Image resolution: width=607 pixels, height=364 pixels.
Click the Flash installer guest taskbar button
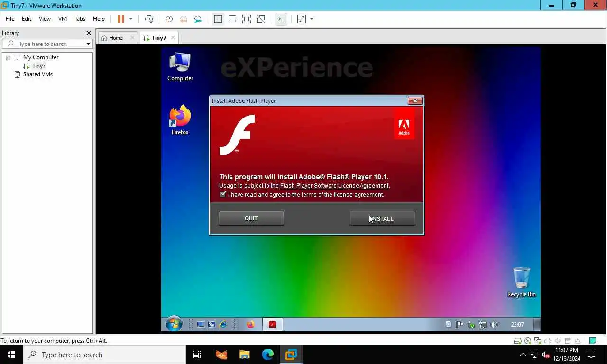coord(272,325)
